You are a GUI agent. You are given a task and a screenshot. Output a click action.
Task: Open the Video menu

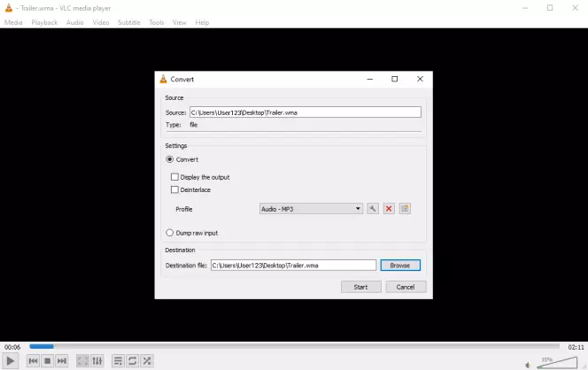[x=101, y=22]
